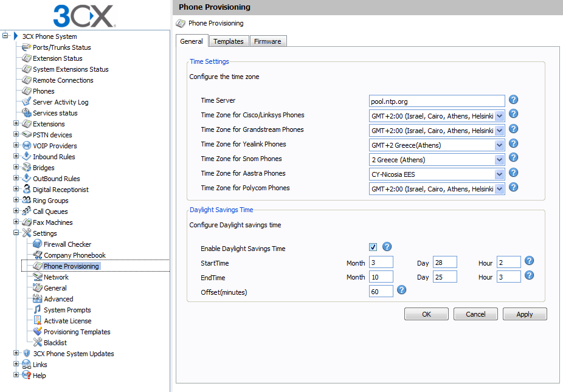
Task: Expand the Help tree node
Action: pos(16,375)
